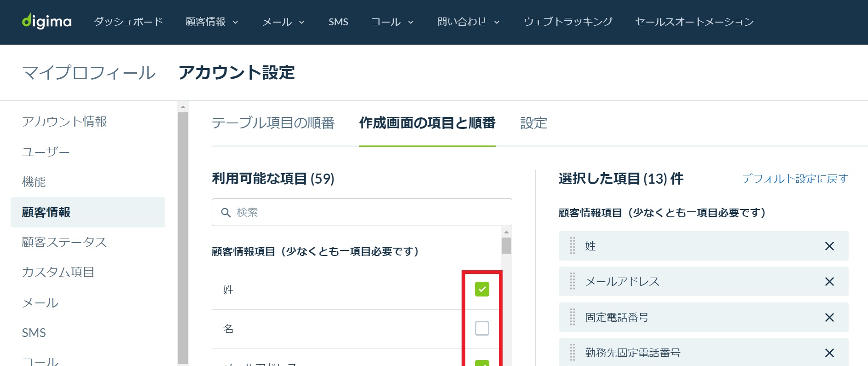Switch to テーブル項目の順番 tab
This screenshot has width=868, height=366.
(273, 123)
